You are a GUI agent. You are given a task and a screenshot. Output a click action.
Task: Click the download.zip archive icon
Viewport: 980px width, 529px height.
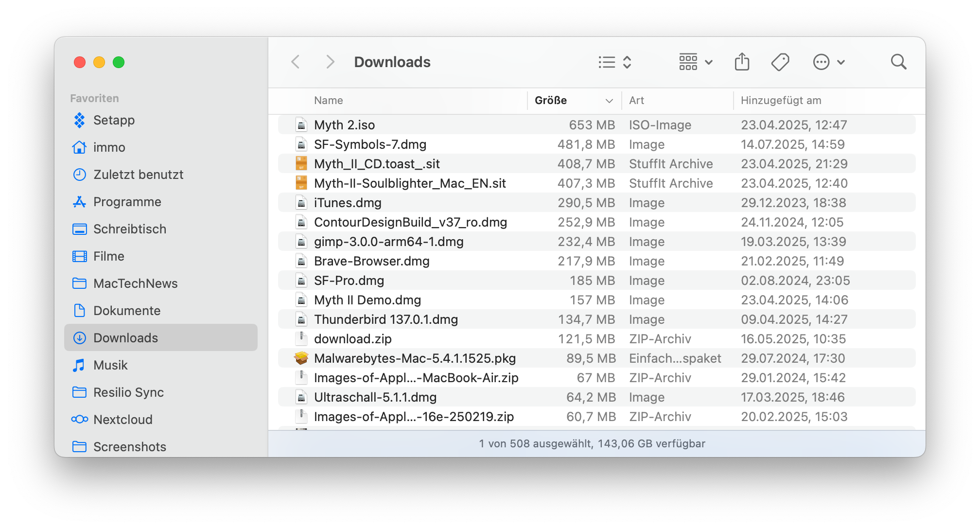tap(301, 338)
